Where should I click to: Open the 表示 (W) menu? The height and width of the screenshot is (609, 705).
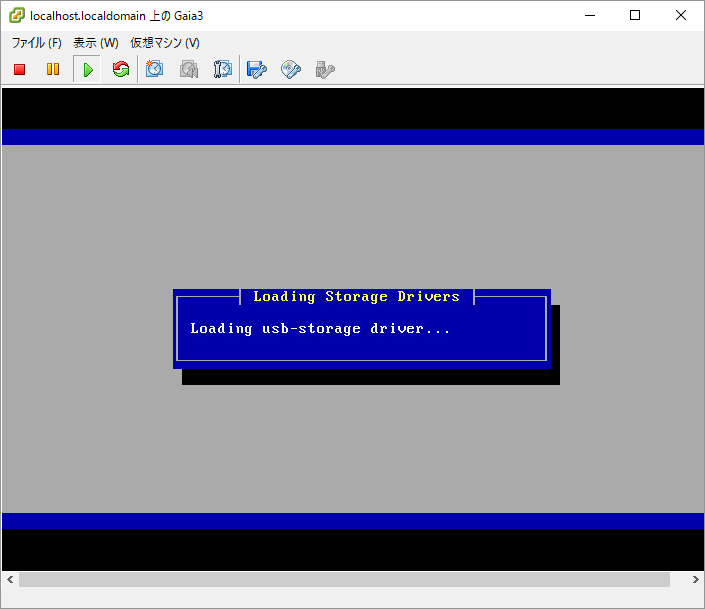96,43
